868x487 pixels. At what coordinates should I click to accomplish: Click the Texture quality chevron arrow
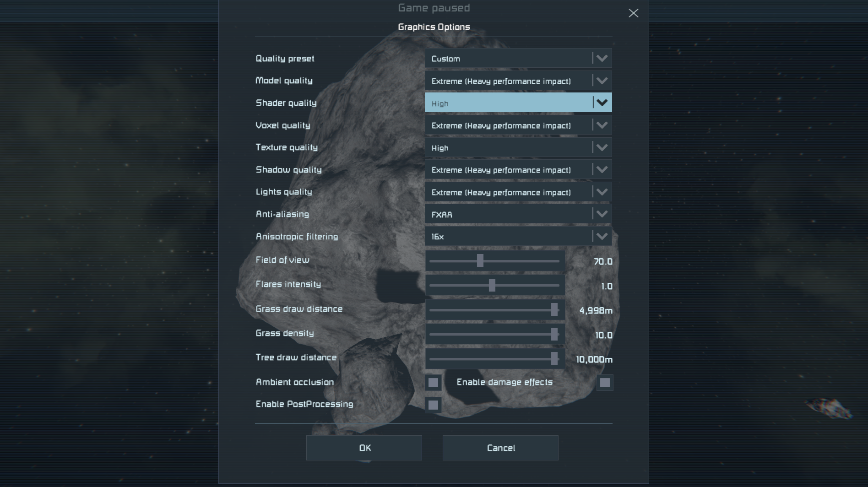point(602,148)
